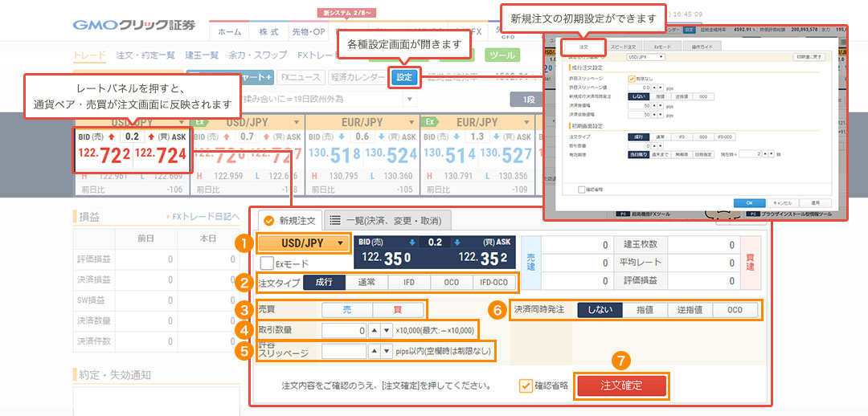
Task: Click the GMOクリック証券 logo
Action: pyautogui.click(x=133, y=24)
